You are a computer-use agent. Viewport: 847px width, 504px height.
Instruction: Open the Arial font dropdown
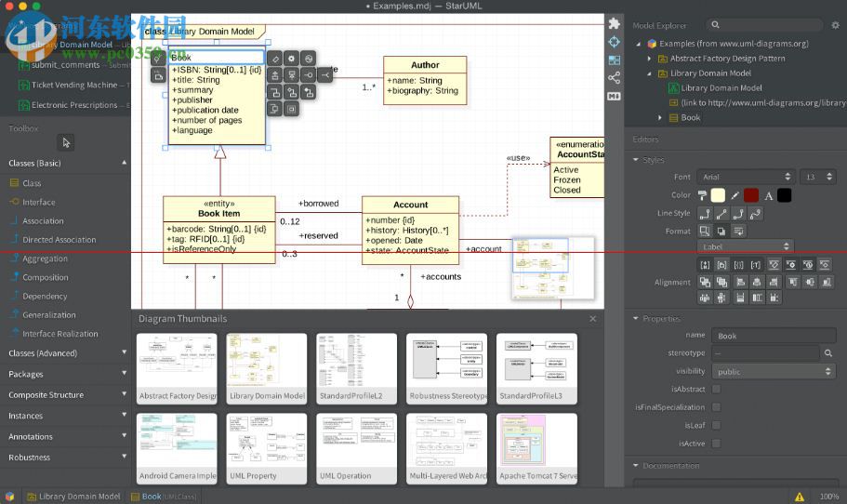pyautogui.click(x=747, y=177)
